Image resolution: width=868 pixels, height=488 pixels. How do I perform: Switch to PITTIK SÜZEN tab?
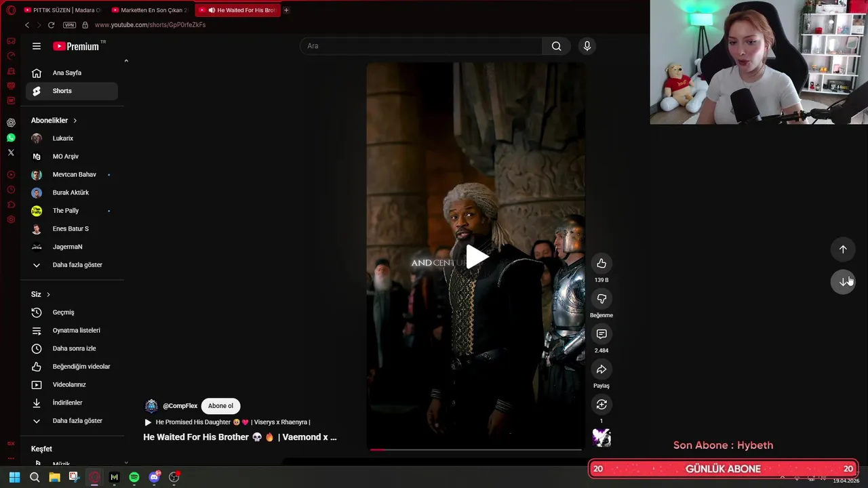click(x=62, y=10)
